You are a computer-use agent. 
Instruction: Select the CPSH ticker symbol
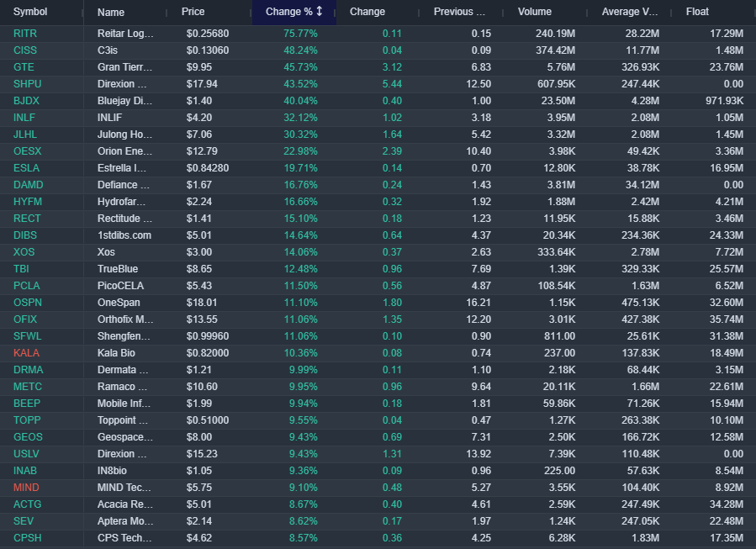click(x=28, y=538)
